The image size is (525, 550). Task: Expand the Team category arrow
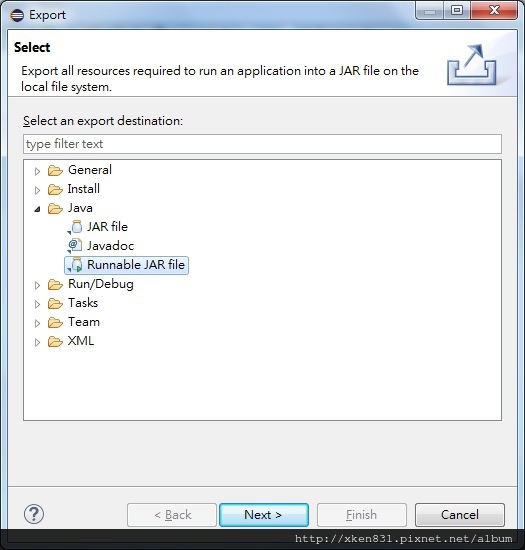click(x=38, y=323)
